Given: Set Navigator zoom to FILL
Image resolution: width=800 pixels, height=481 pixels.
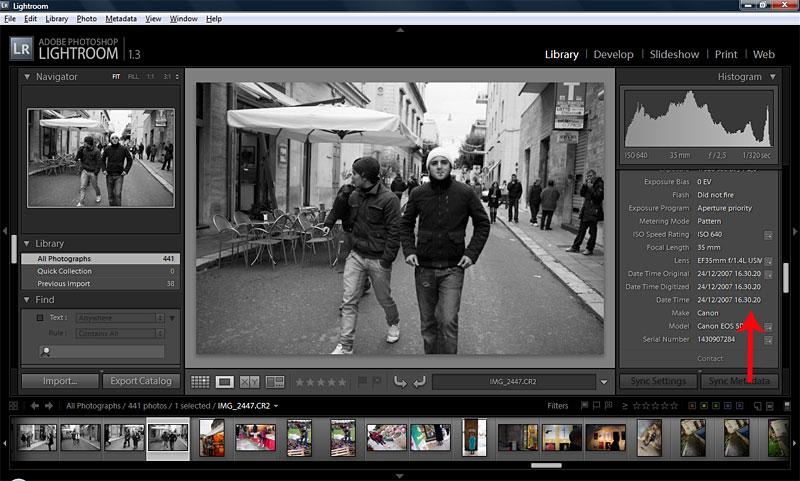Looking at the screenshot, I should click(133, 77).
